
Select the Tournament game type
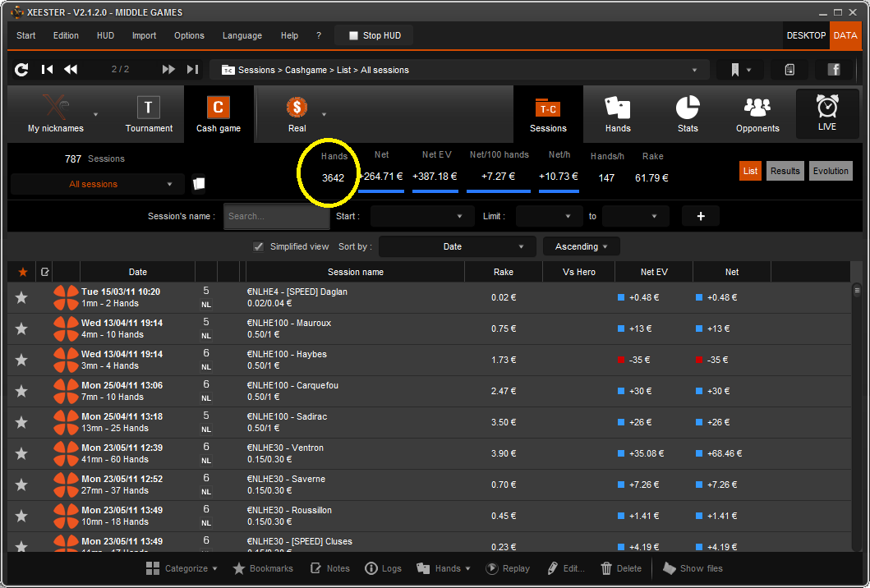[x=149, y=113]
